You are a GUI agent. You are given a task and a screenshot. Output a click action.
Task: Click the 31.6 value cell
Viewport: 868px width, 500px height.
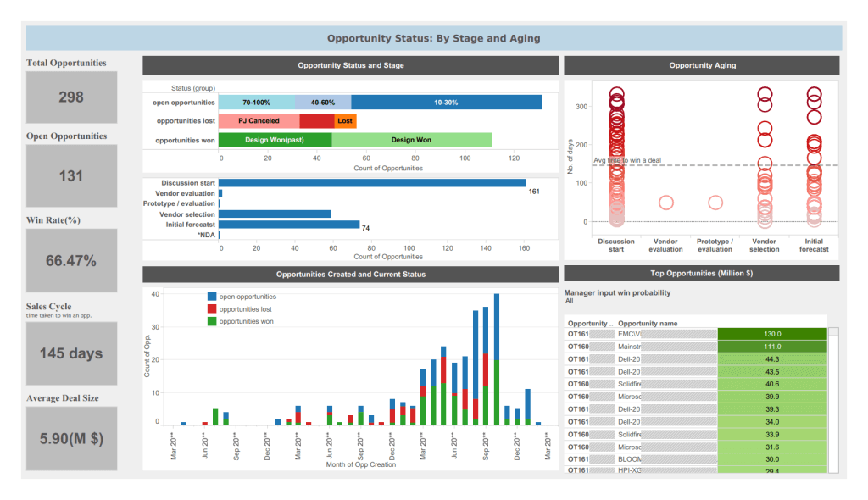tap(772, 447)
